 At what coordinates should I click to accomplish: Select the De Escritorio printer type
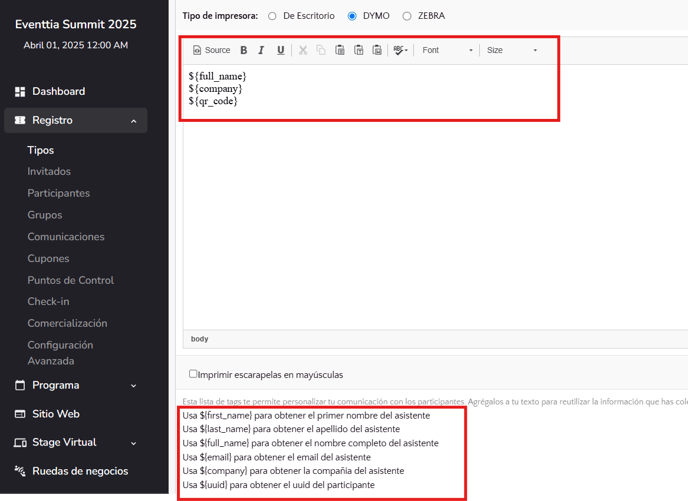click(x=273, y=16)
